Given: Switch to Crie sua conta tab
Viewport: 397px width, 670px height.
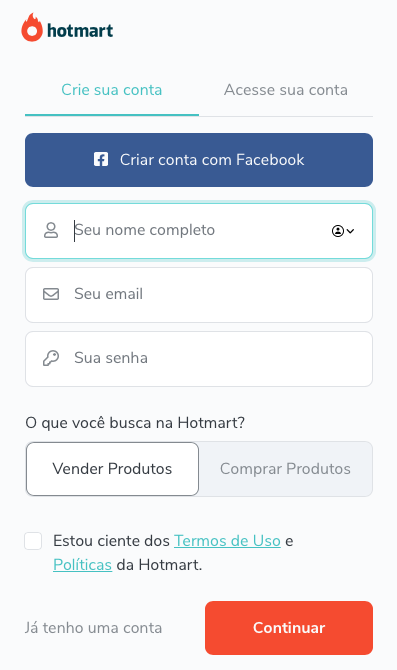Looking at the screenshot, I should click(112, 90).
